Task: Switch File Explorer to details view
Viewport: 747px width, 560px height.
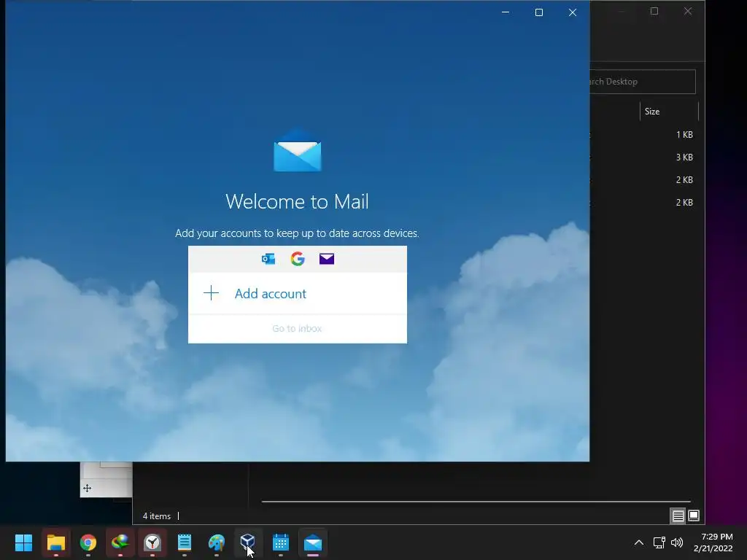Action: point(678,516)
